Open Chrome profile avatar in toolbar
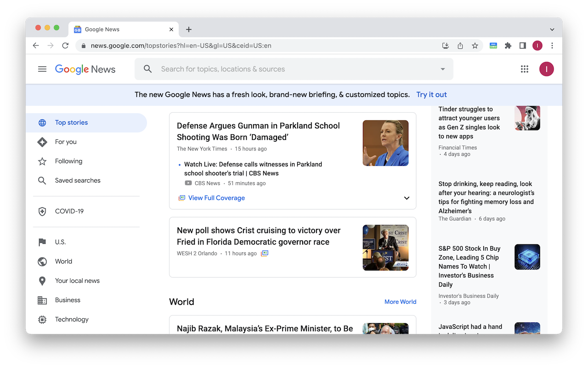588x368 pixels. 537,46
